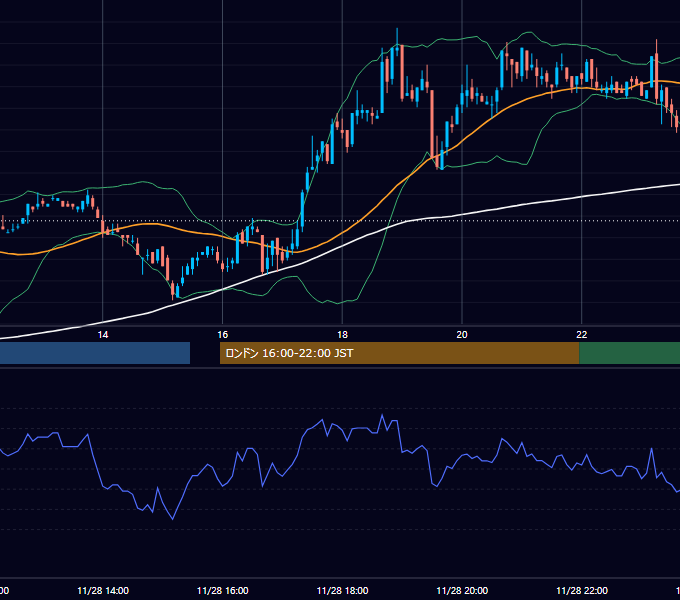The width and height of the screenshot is (680, 600).
Task: Click the blue session bar before London
Action: click(x=95, y=353)
